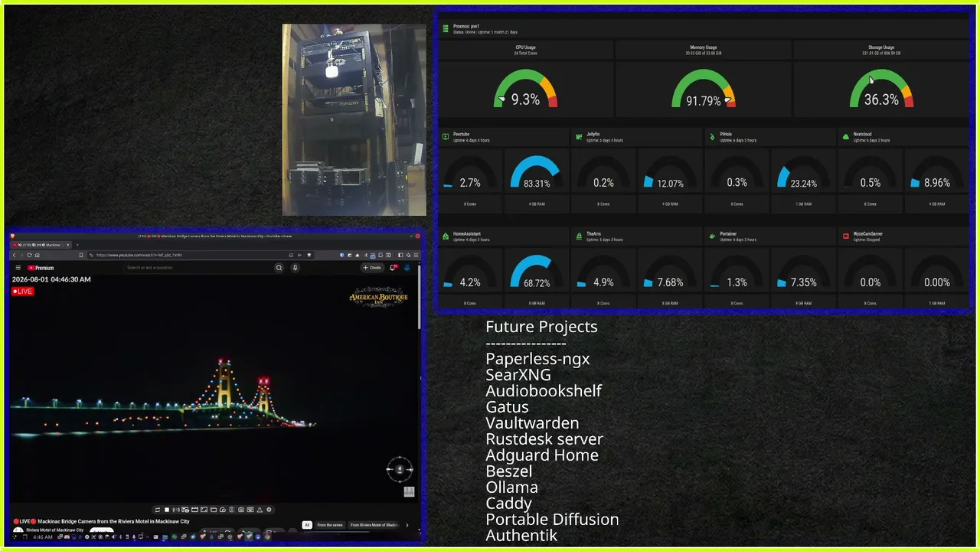Screen dimensions: 980x551
Task: Click the Memory Usage 91.79% gauge
Action: (x=704, y=89)
